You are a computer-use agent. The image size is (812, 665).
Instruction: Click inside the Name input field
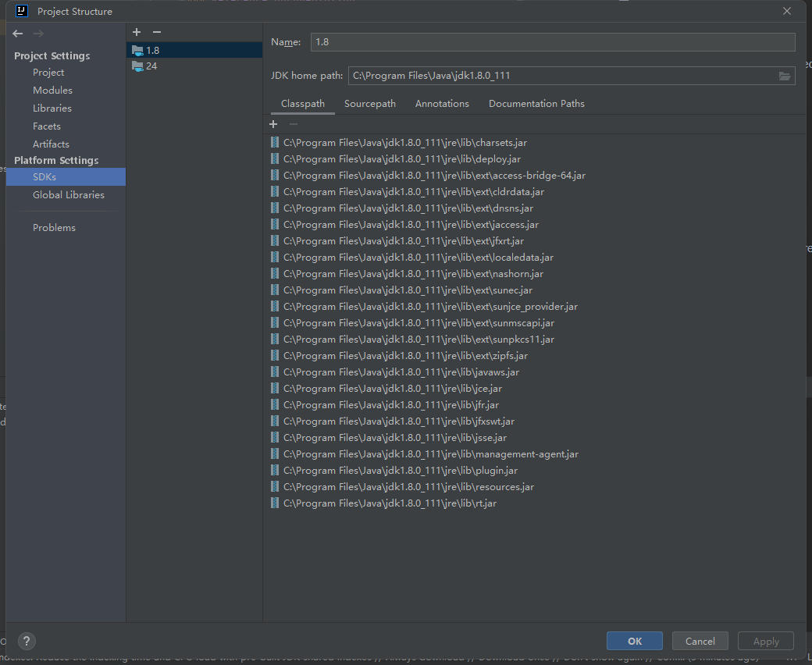(547, 41)
